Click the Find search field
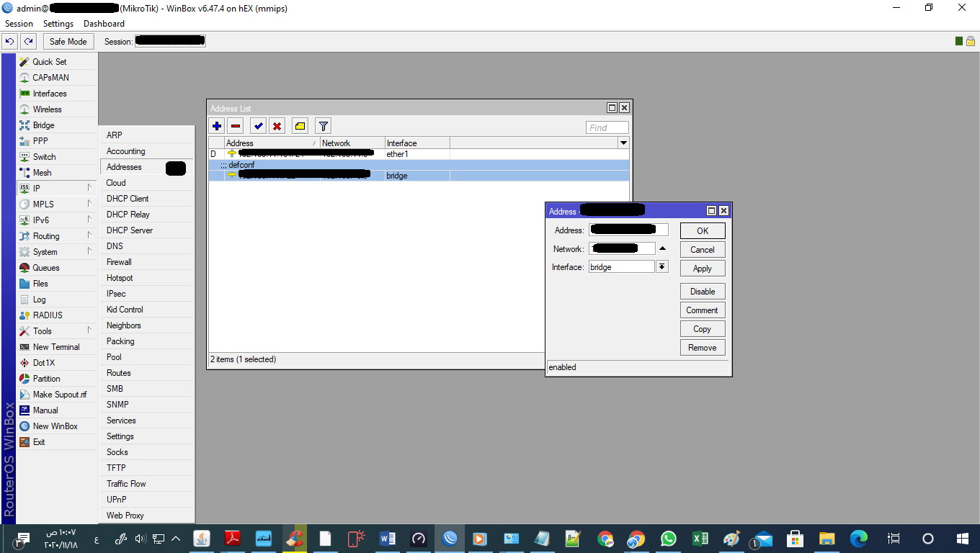The image size is (980, 553). point(607,127)
